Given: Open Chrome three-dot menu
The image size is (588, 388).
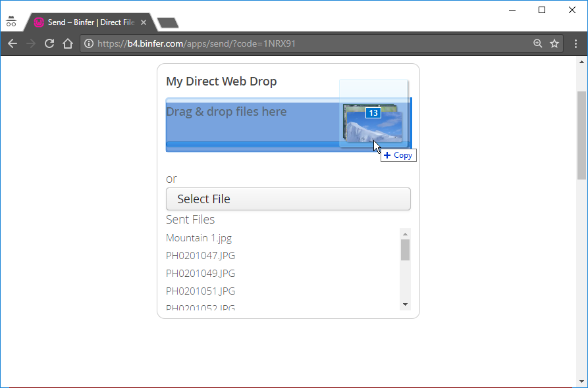Looking at the screenshot, I should point(575,43).
